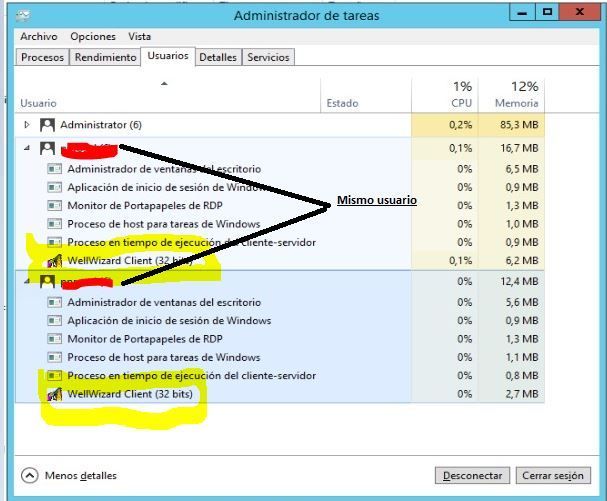Click the 16,7 MB memory value

pos(519,148)
